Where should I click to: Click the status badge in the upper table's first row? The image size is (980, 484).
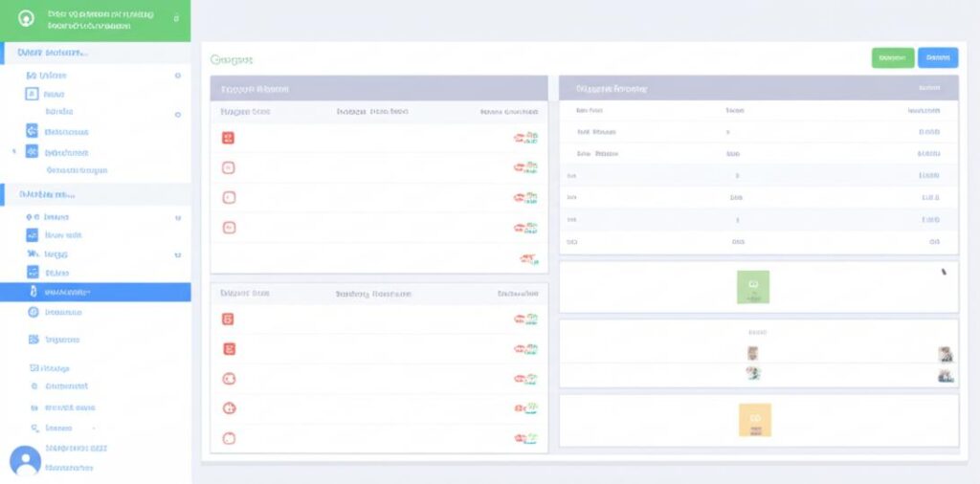525,138
